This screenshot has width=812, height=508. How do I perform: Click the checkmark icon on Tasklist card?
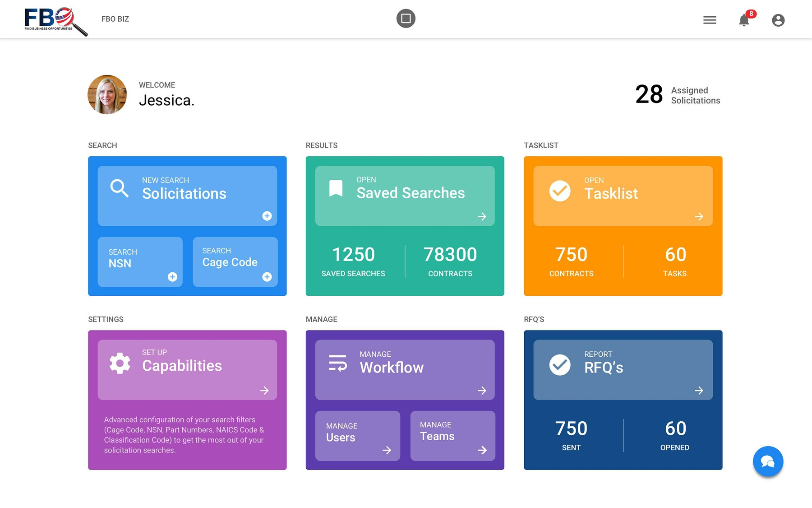point(559,191)
